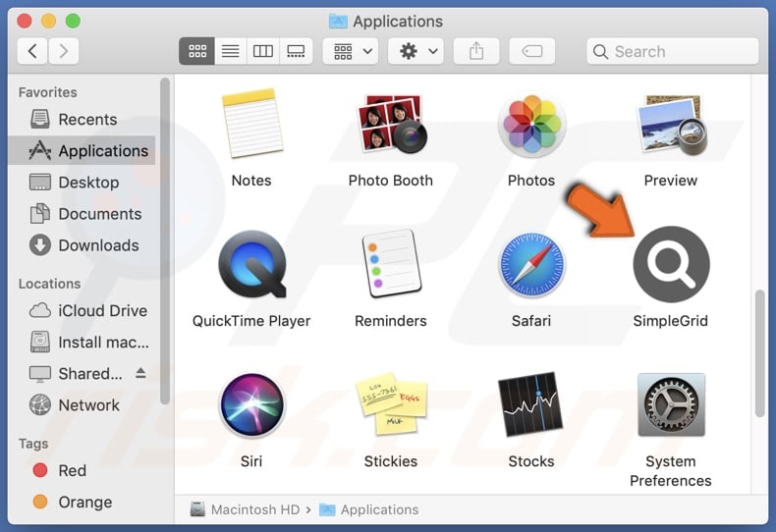Viewport: 776px width, 532px height.
Task: Switch to list view mode
Action: 230,51
